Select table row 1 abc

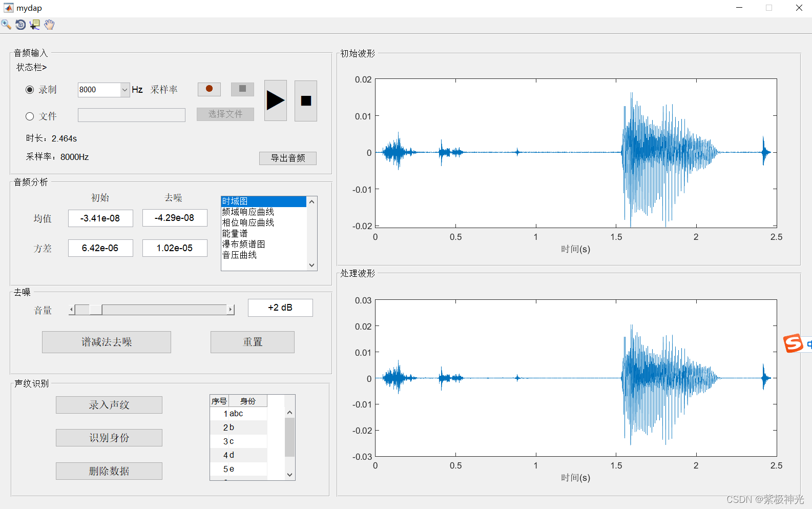pyautogui.click(x=239, y=414)
